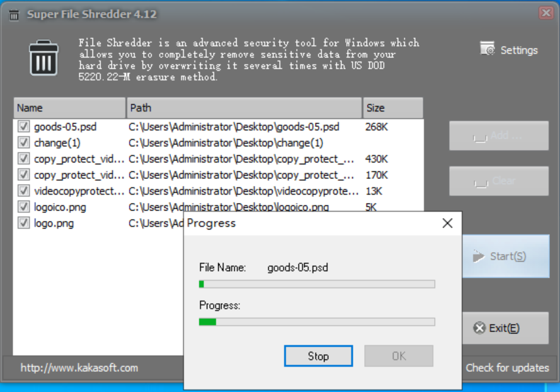Click the File Name progress bar

point(317,284)
